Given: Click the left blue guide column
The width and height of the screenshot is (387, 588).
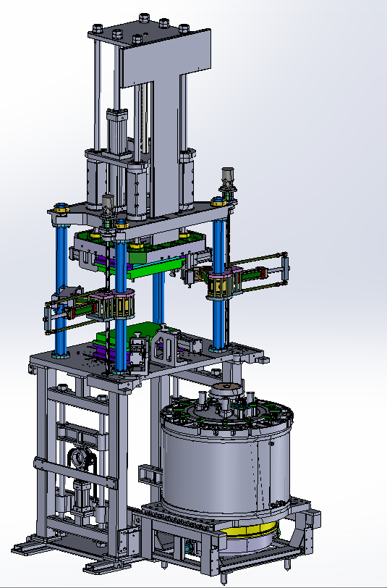Looking at the screenshot, I should [x=61, y=289].
